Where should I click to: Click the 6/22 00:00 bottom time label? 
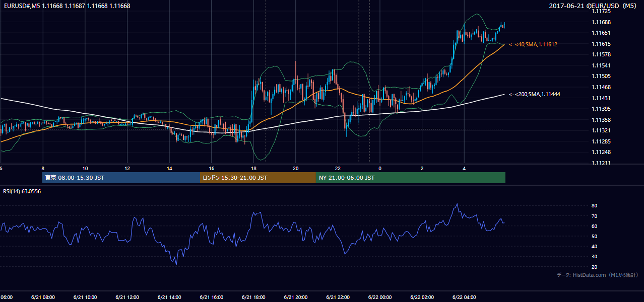point(380,297)
